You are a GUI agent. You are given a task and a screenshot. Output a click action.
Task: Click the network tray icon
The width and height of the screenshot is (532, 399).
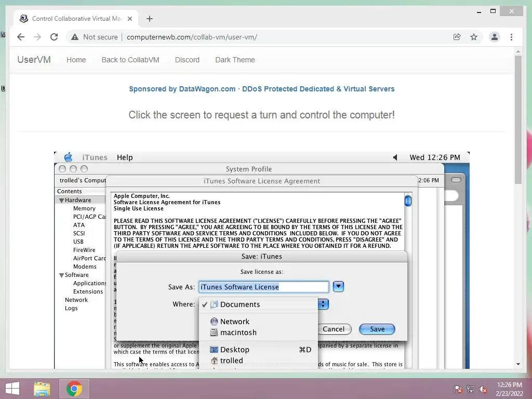click(x=471, y=389)
